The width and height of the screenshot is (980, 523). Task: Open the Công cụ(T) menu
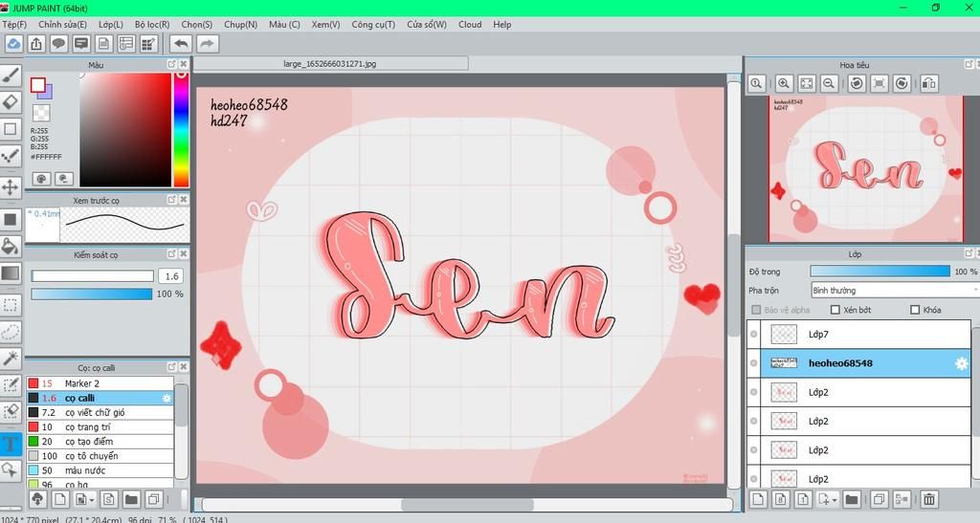coord(373,24)
